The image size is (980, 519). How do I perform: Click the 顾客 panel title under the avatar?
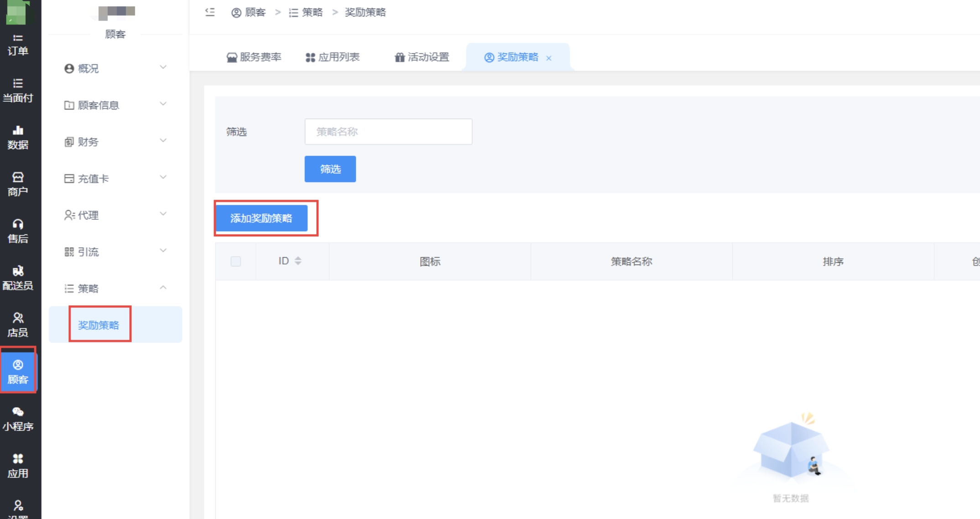(x=115, y=34)
